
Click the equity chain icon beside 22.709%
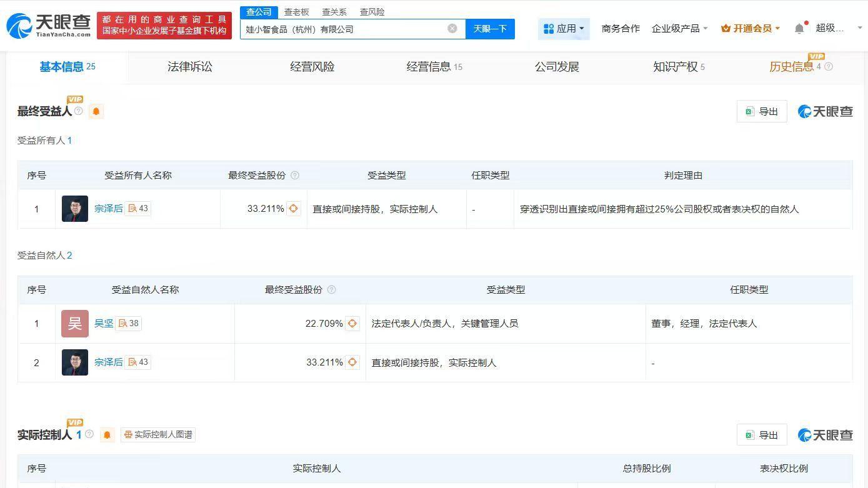[x=352, y=324]
